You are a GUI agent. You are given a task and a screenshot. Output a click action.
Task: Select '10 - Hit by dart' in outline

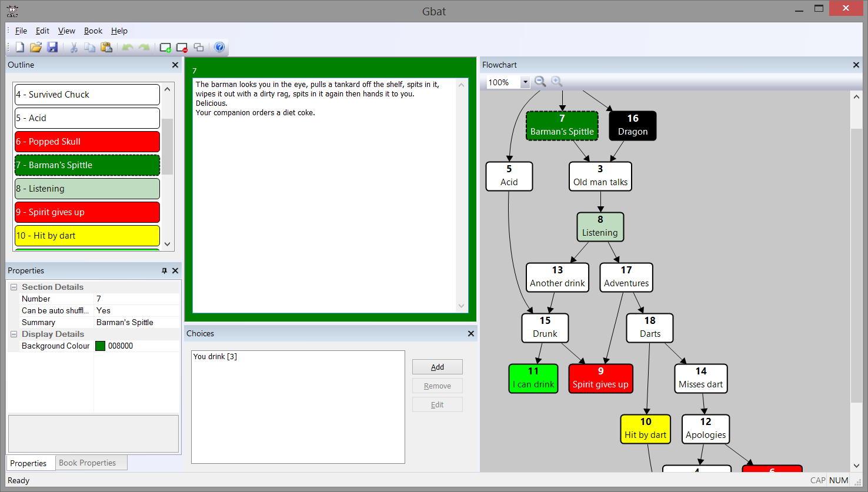click(x=87, y=236)
